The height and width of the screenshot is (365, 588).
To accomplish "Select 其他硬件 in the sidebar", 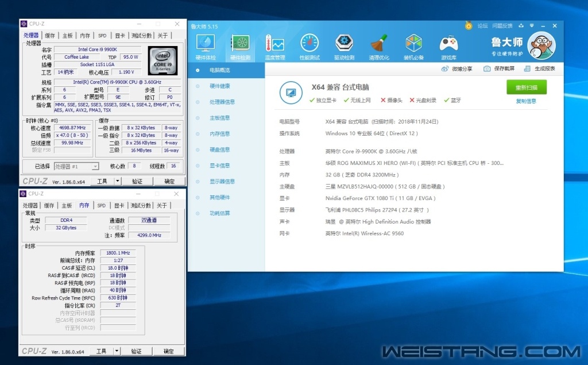I will pyautogui.click(x=226, y=198).
